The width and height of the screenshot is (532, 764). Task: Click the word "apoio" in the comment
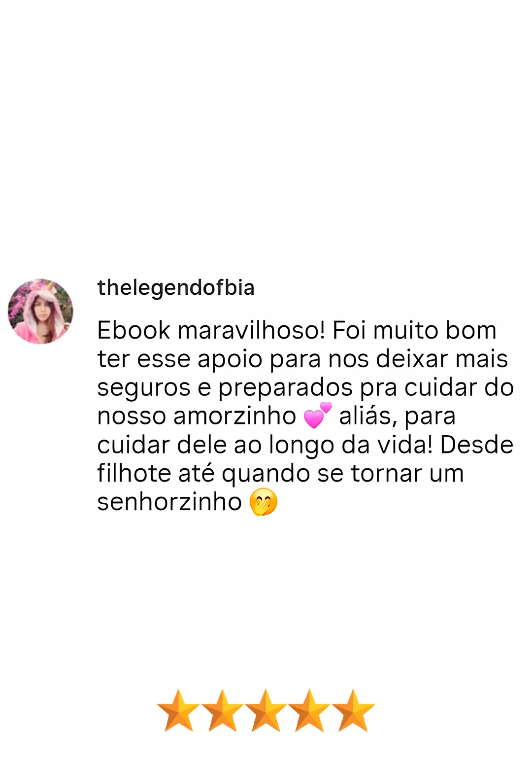click(230, 360)
